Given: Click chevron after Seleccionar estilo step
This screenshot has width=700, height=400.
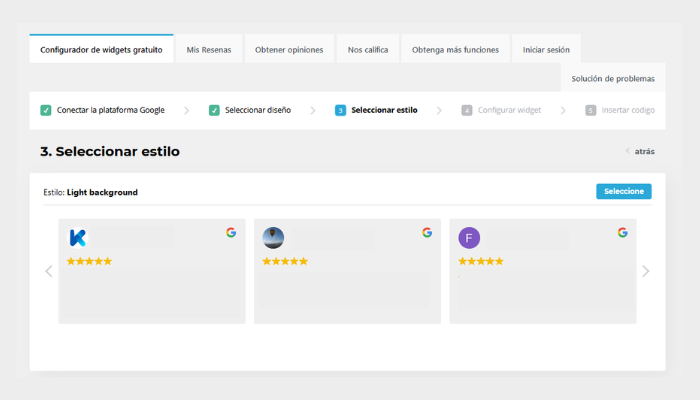Looking at the screenshot, I should click(440, 110).
